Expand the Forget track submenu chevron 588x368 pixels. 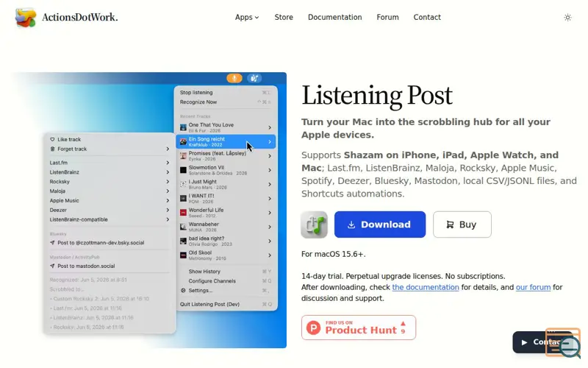coord(168,149)
